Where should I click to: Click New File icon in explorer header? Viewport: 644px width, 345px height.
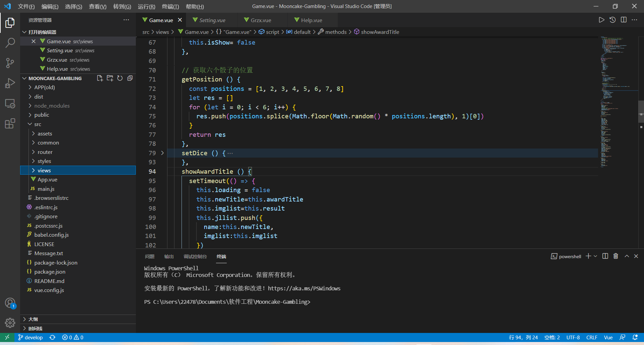[x=100, y=78]
